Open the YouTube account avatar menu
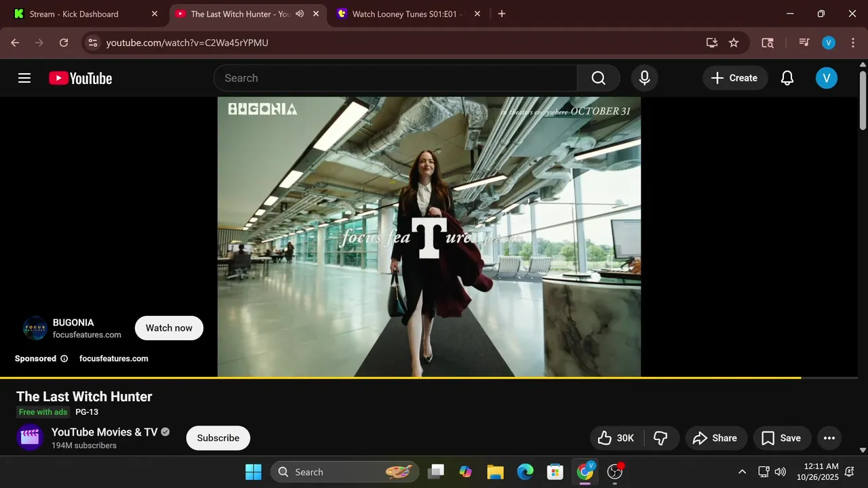This screenshot has width=868, height=488. point(826,78)
